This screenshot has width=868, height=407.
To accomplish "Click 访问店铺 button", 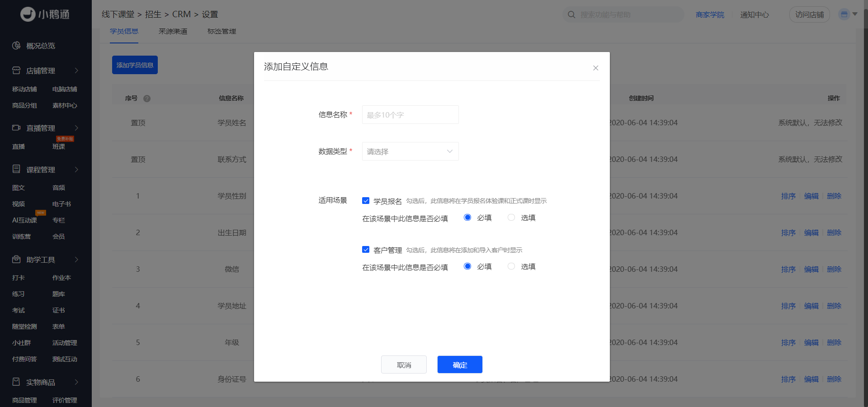I will click(809, 14).
